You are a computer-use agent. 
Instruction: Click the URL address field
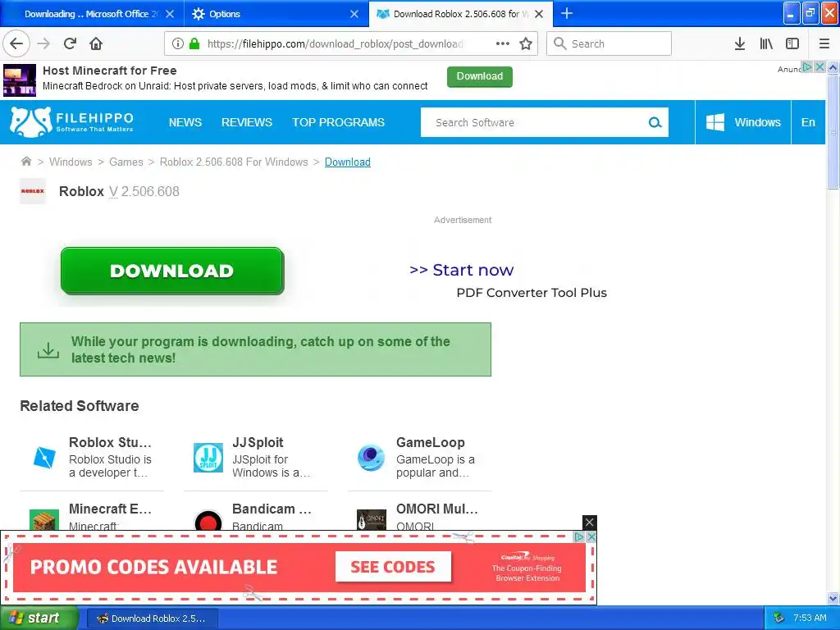click(335, 43)
